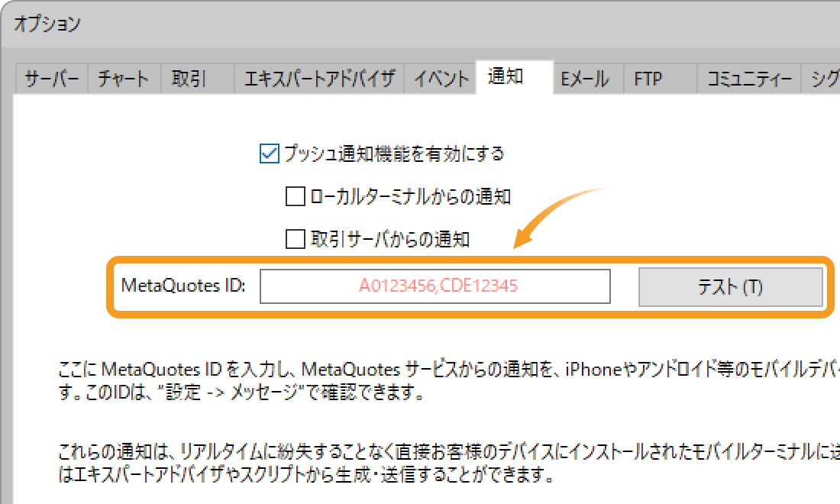Check the 取引サーバからの通知 checkbox
Image resolution: width=840 pixels, height=504 pixels.
point(296,239)
